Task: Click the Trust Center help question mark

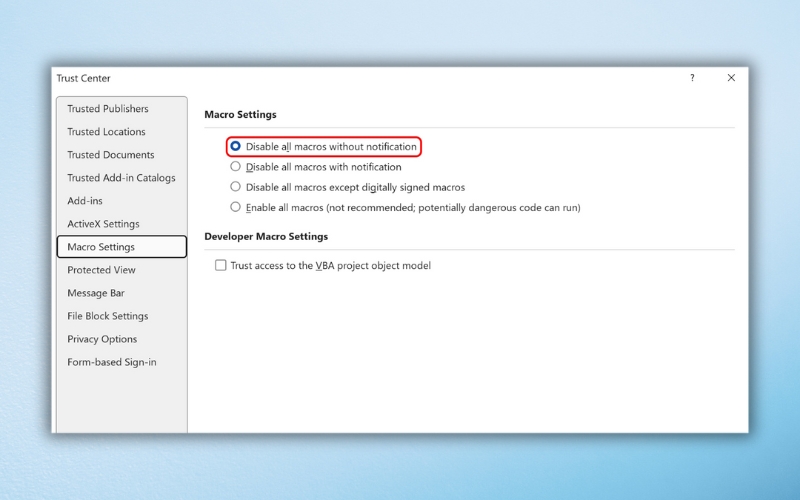Action: (692, 78)
